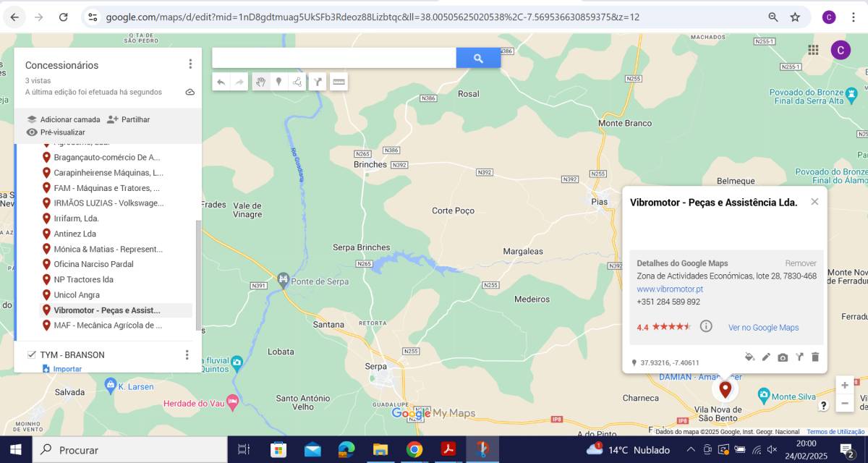Select Carapinheirense Máquinas list item

[x=116, y=172]
